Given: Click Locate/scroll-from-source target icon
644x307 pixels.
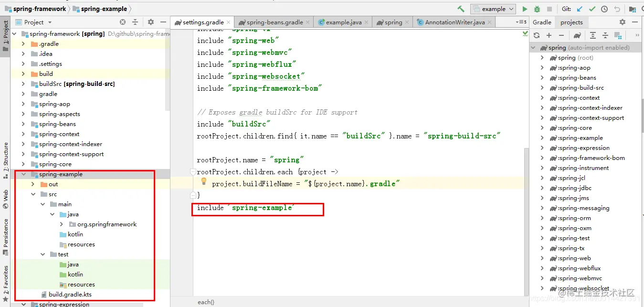Looking at the screenshot, I should pos(123,22).
